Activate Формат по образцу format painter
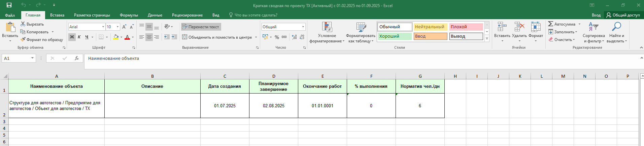This screenshot has width=644, height=146. pos(42,40)
